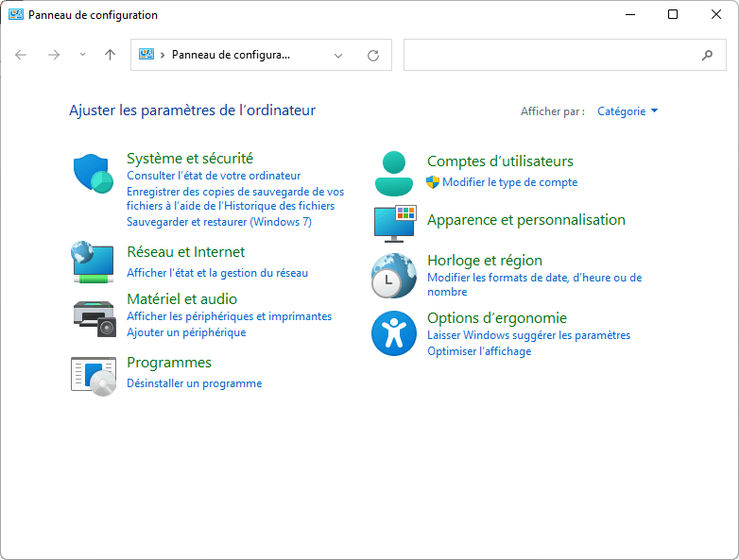
Task: Refresh the Control Panel view
Action: click(373, 56)
